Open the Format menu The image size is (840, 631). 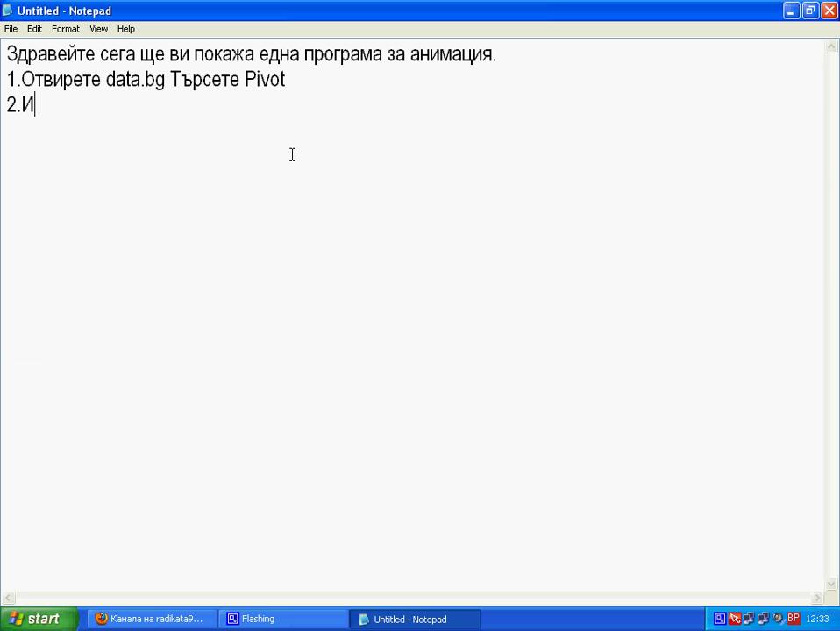[x=65, y=29]
